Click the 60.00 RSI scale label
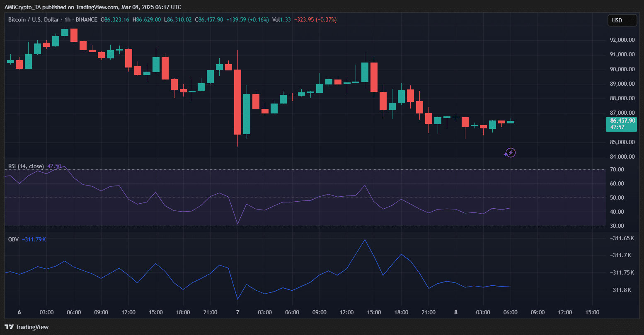Viewport: 644px width, 335px height. point(617,184)
